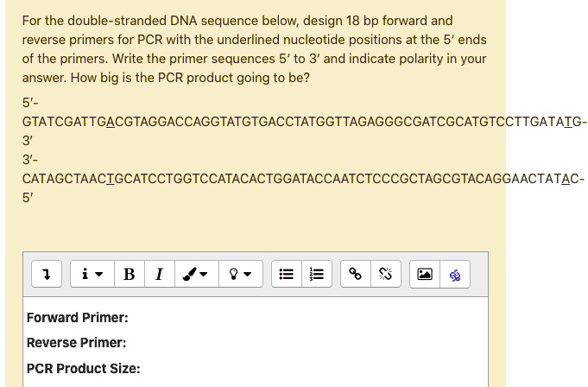Click the purple media embed icon
Image resolution: width=588 pixels, height=387 pixels.
coord(455,275)
